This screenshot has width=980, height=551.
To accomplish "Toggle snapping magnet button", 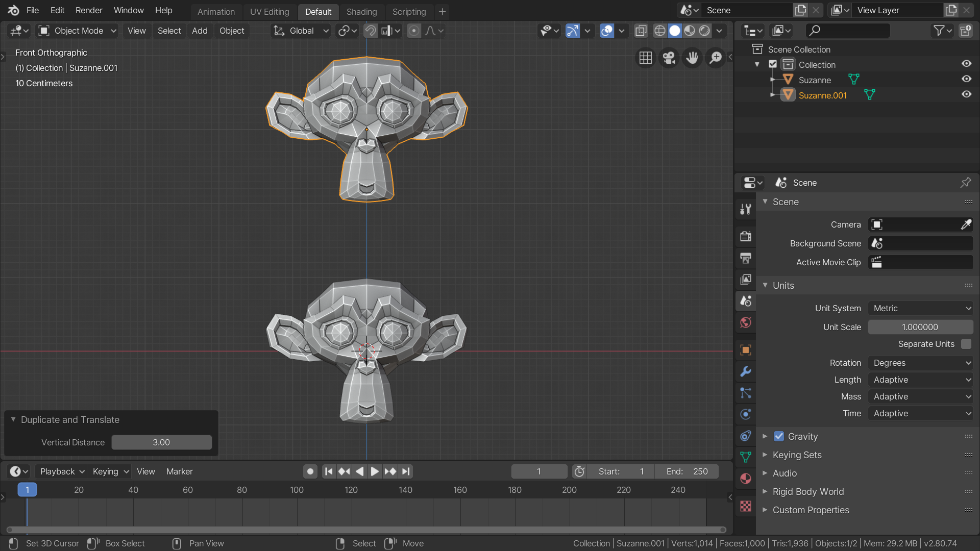I will pyautogui.click(x=370, y=31).
